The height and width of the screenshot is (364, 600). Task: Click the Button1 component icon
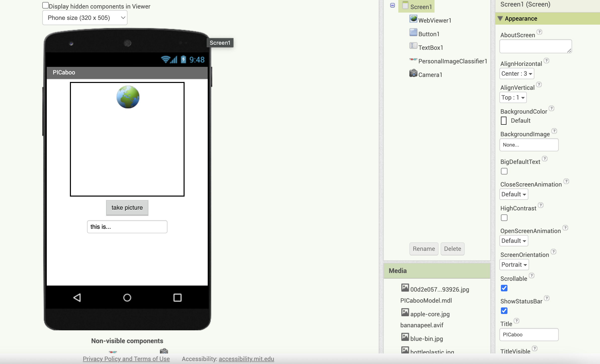pyautogui.click(x=413, y=32)
